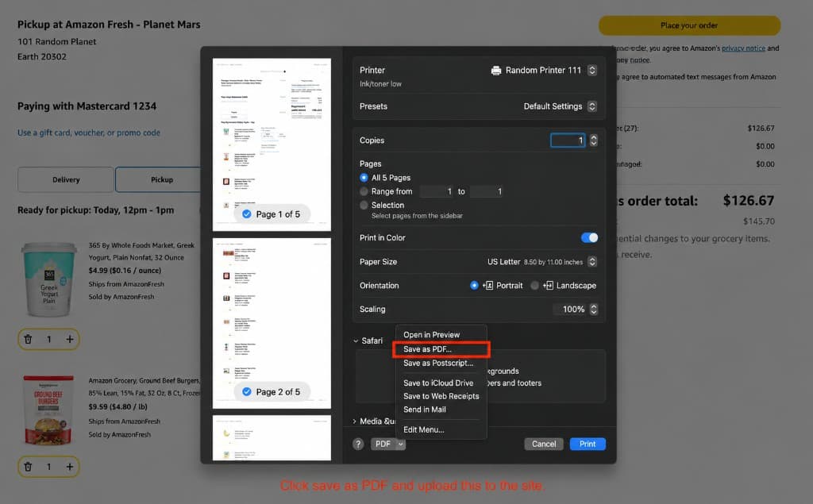The width and height of the screenshot is (813, 504).
Task: Click the Ground Beef Burgers product image
Action: pyautogui.click(x=48, y=410)
